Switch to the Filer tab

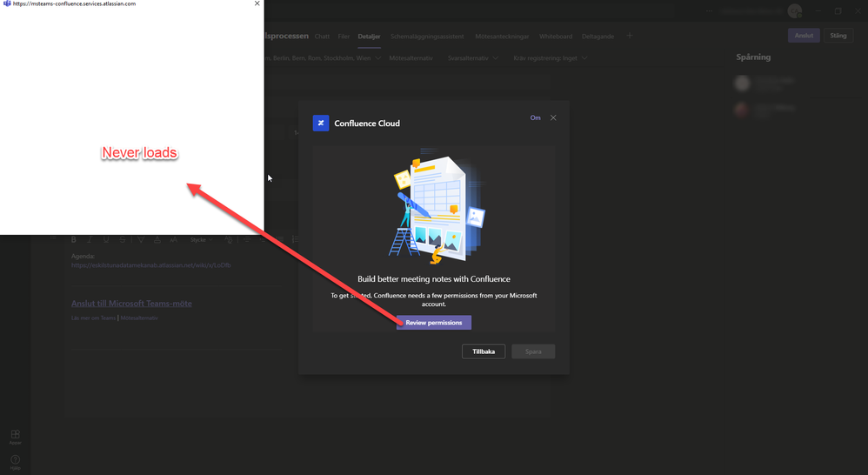(344, 37)
